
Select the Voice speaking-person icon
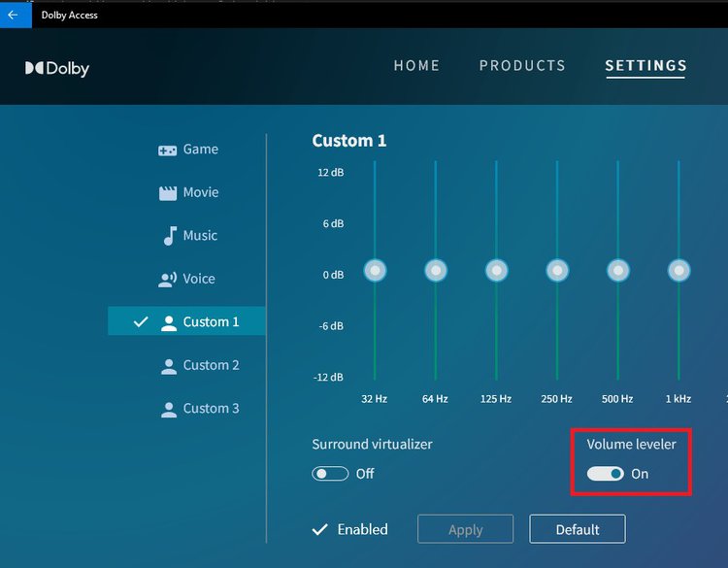pos(168,279)
